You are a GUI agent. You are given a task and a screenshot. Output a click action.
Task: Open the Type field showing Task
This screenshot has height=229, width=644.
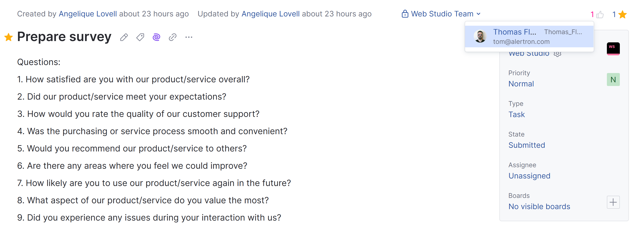coord(516,115)
